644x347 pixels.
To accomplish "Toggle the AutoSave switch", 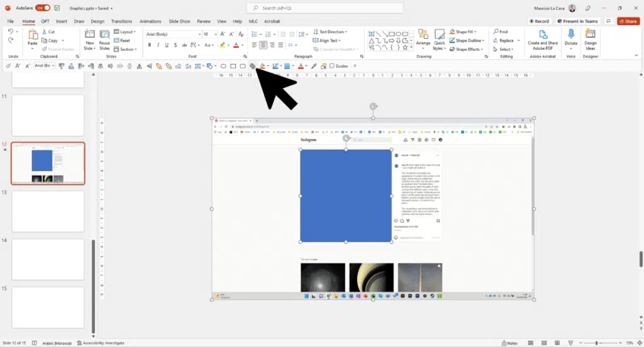I will [43, 8].
